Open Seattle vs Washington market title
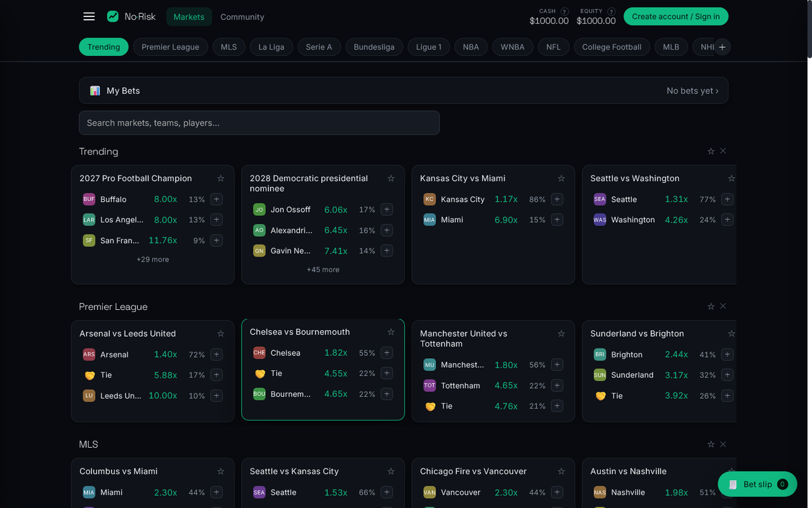The image size is (812, 508). click(635, 178)
